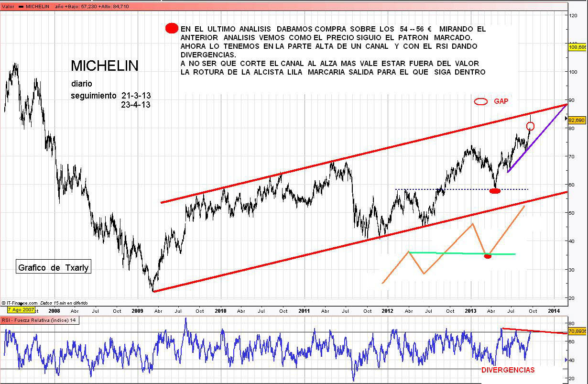Image resolution: width=588 pixels, height=384 pixels.
Task: Click the Grafico de Txarly label box
Action: pos(53,268)
